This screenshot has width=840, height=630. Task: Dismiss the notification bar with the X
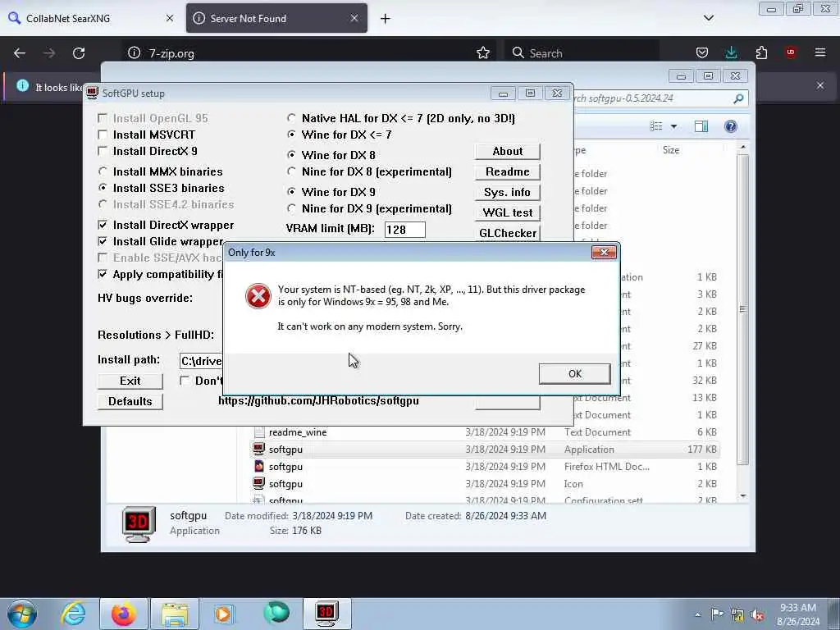(x=820, y=85)
